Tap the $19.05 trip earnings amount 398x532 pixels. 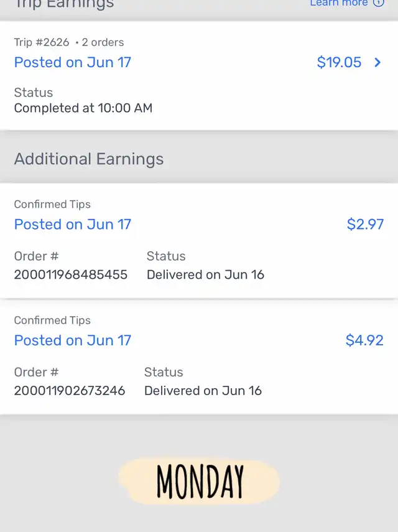[339, 62]
